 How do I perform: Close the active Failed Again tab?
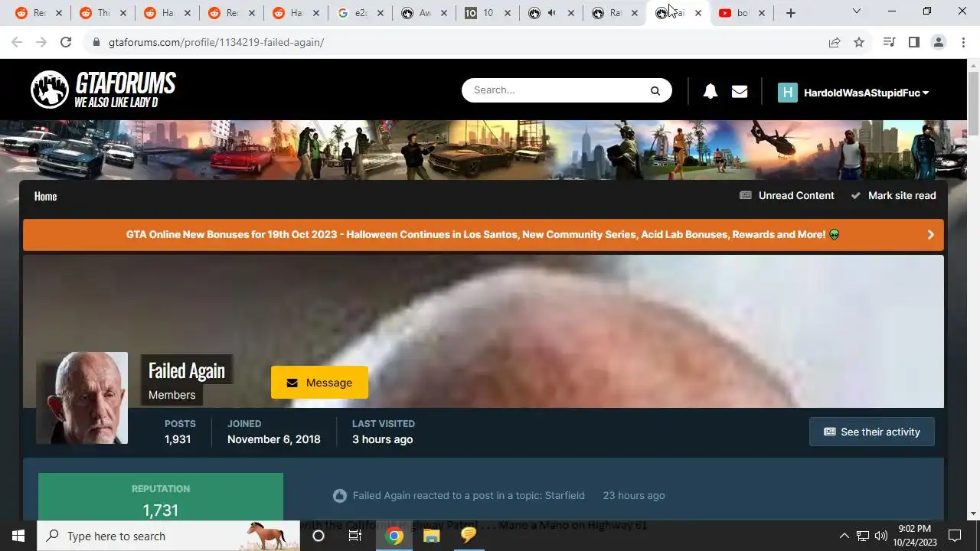coord(697,13)
